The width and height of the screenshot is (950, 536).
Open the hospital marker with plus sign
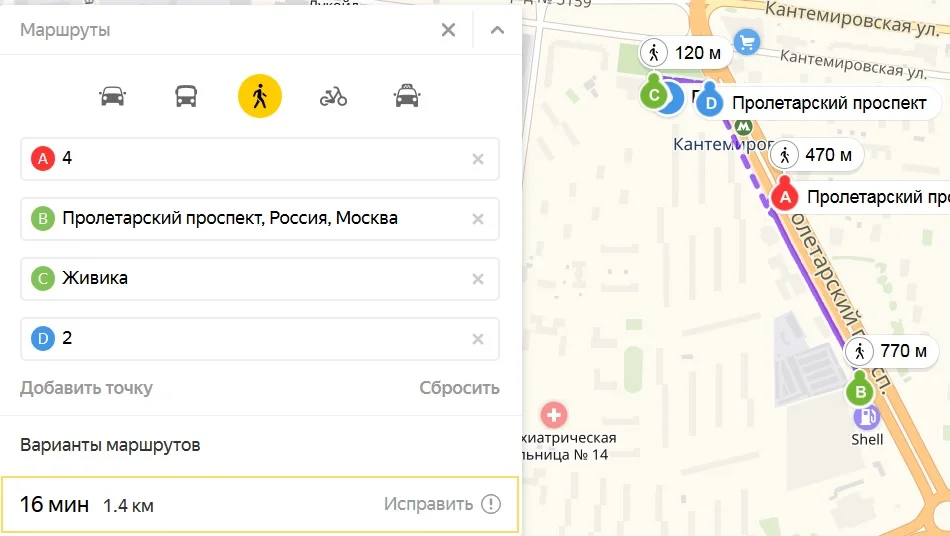coord(553,415)
